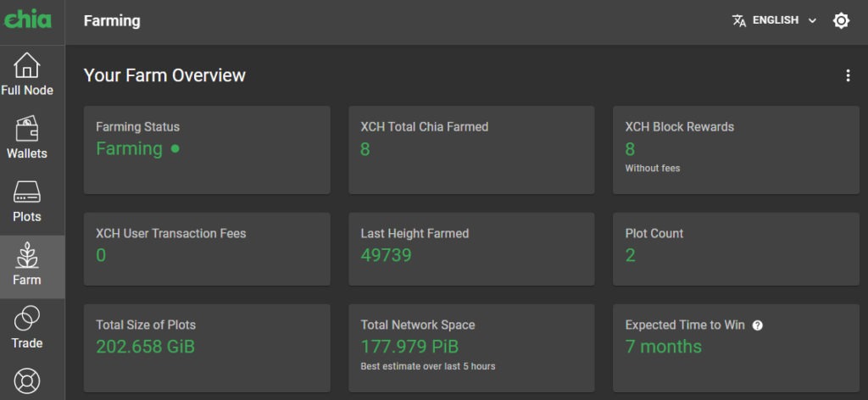Click the Expected Time to Win help icon
The image size is (868, 400).
pyautogui.click(x=758, y=325)
